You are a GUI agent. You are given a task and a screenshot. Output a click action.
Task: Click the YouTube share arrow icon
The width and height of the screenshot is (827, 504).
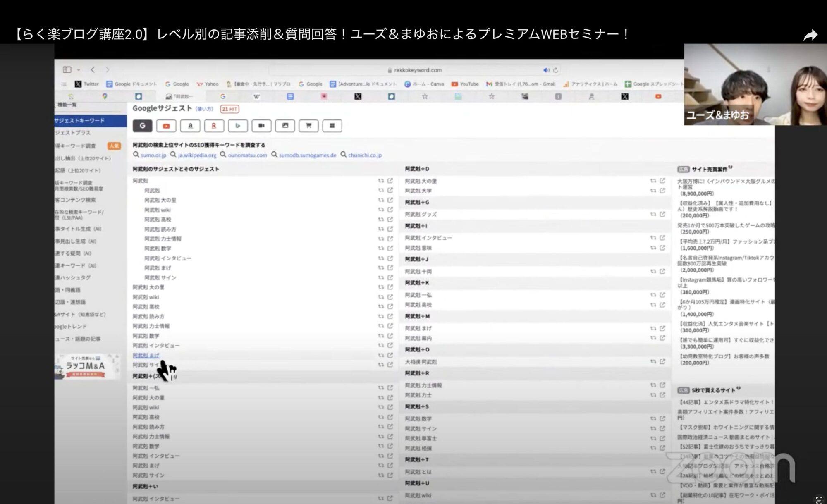coord(810,36)
